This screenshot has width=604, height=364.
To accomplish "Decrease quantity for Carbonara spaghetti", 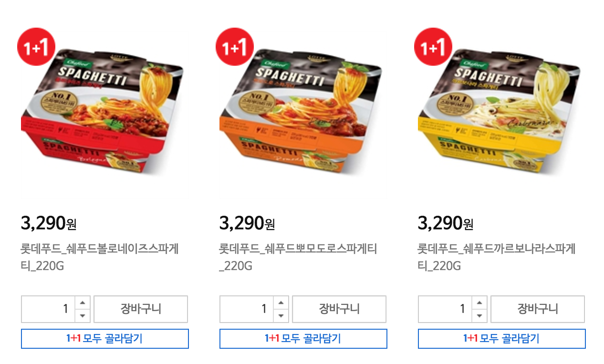I will tap(480, 315).
